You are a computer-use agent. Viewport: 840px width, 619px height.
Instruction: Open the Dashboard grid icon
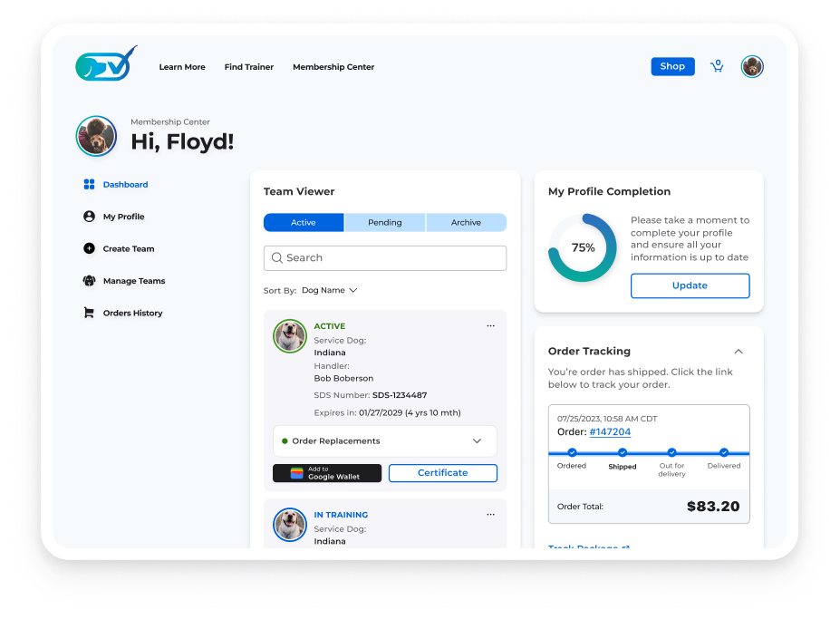tap(89, 184)
